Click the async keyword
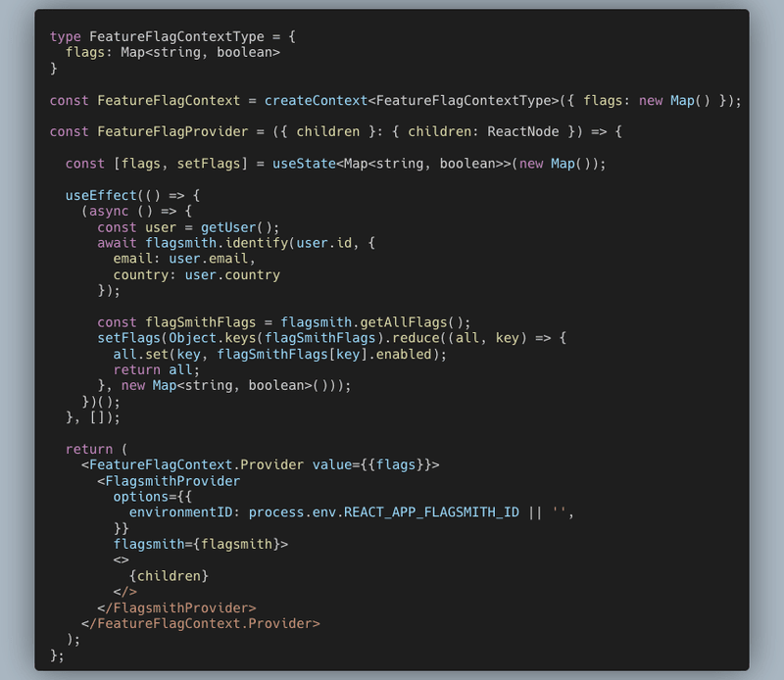The height and width of the screenshot is (680, 784). coord(109,212)
